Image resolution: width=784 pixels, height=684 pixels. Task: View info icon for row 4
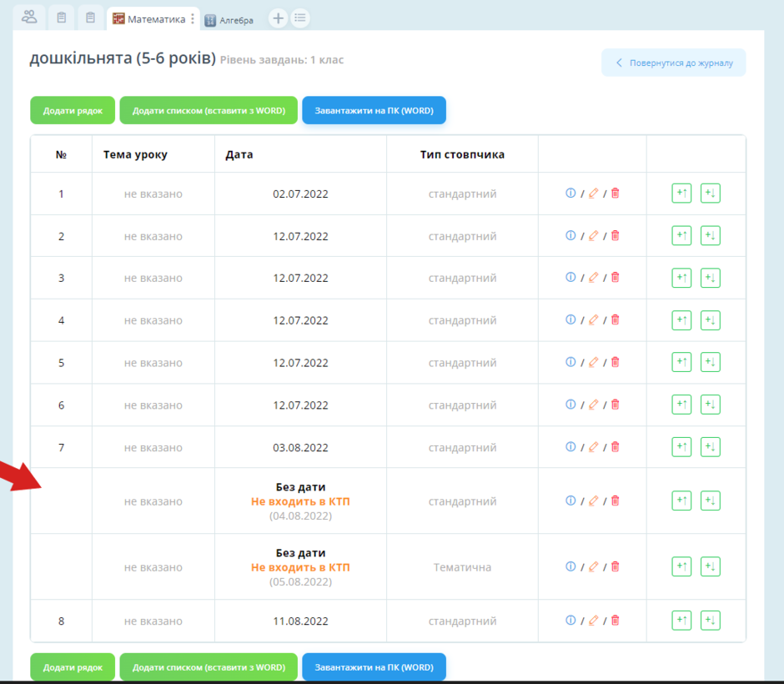point(570,320)
